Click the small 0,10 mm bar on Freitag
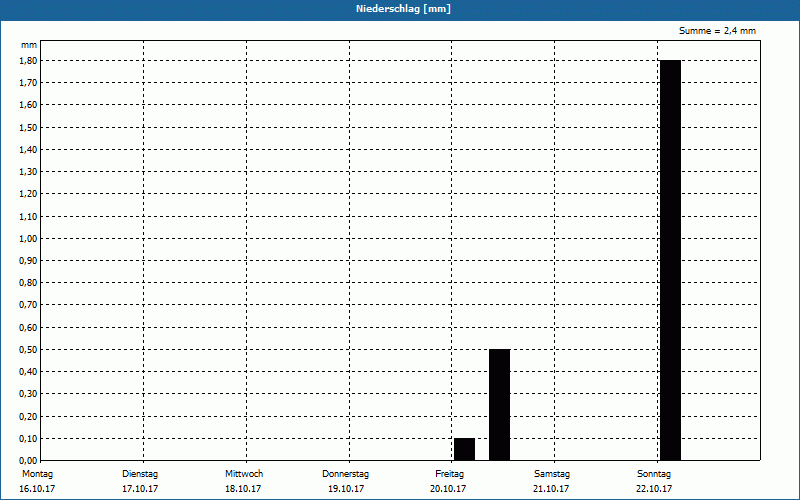 464,449
